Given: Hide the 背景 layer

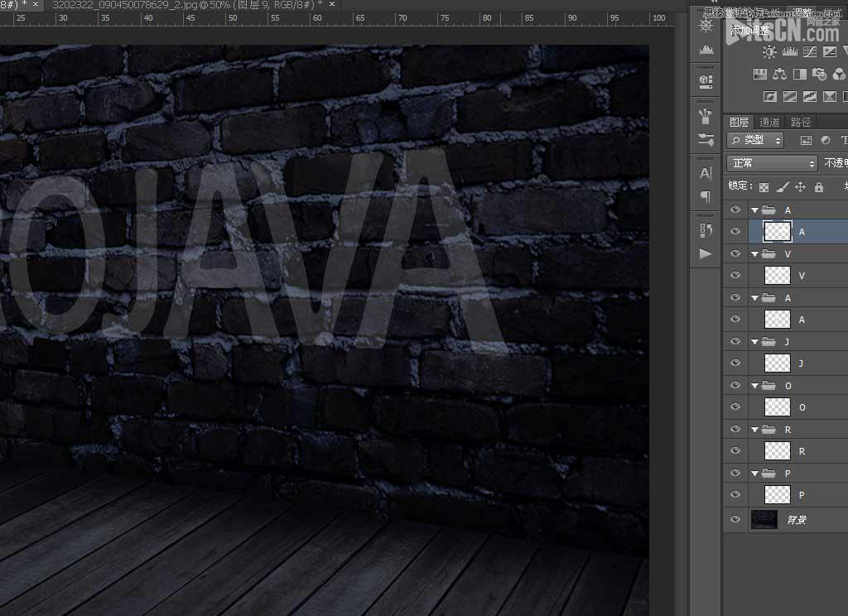Looking at the screenshot, I should (x=735, y=520).
